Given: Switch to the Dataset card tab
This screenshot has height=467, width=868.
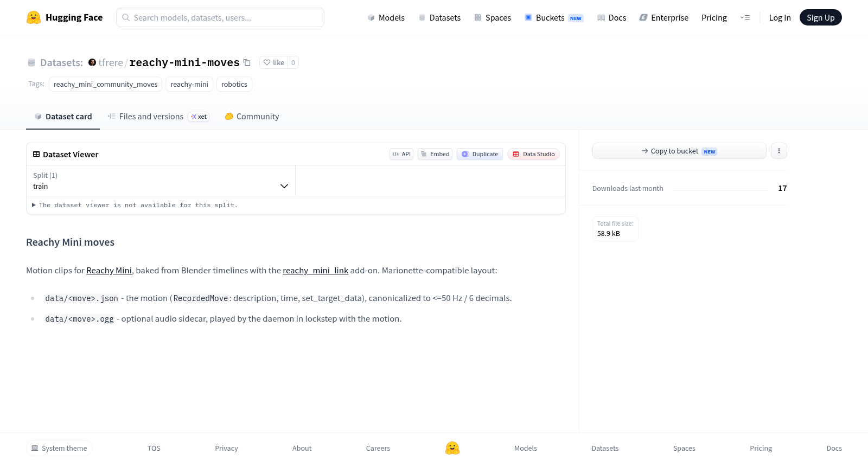Looking at the screenshot, I should tap(63, 117).
